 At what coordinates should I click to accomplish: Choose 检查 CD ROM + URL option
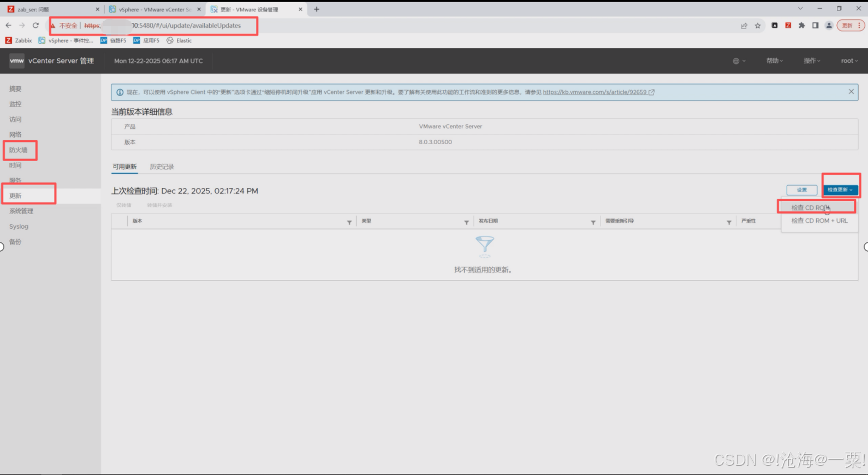pos(819,221)
